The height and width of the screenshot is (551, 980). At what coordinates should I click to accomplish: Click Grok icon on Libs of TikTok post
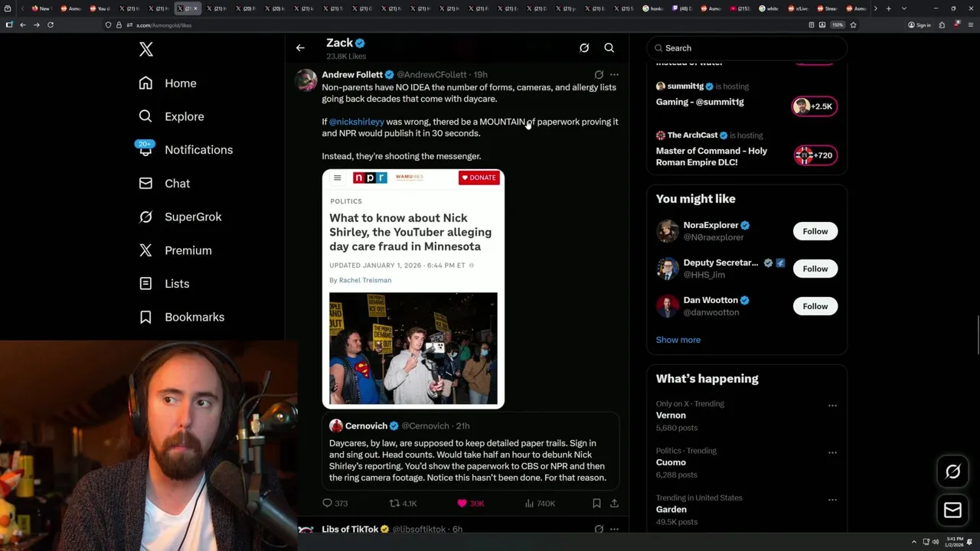599,529
